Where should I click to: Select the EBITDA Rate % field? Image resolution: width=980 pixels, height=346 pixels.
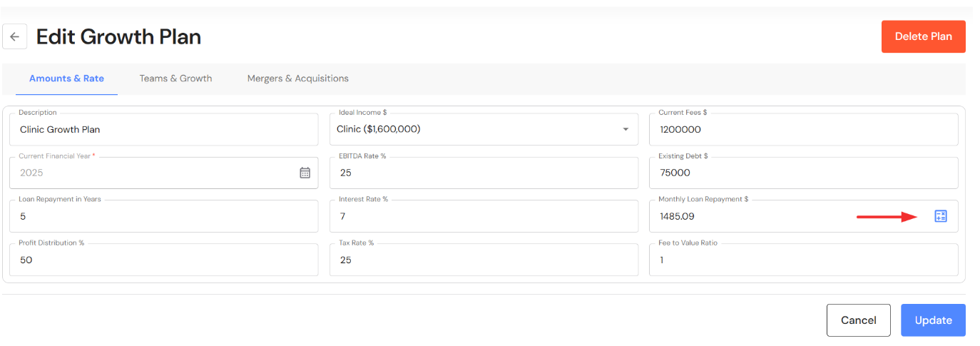(484, 173)
